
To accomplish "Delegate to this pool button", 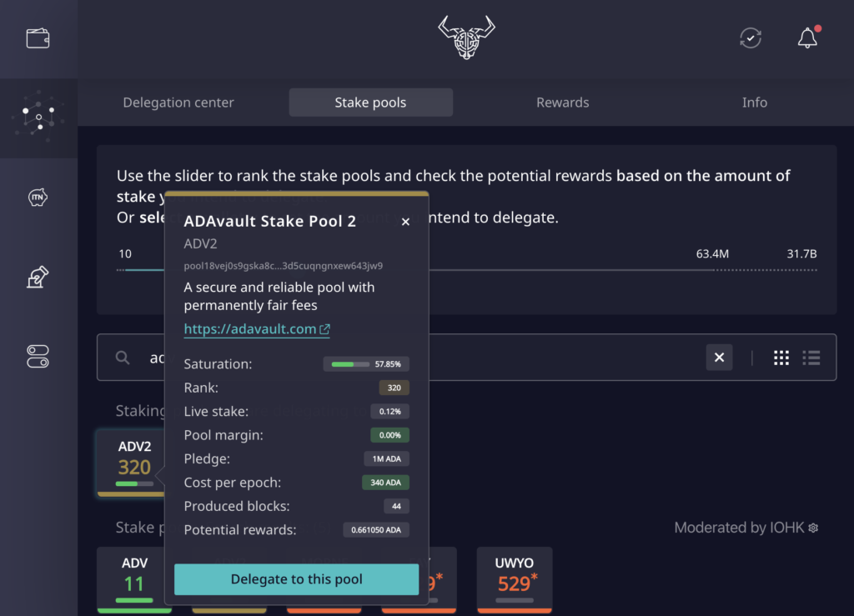I will [296, 579].
